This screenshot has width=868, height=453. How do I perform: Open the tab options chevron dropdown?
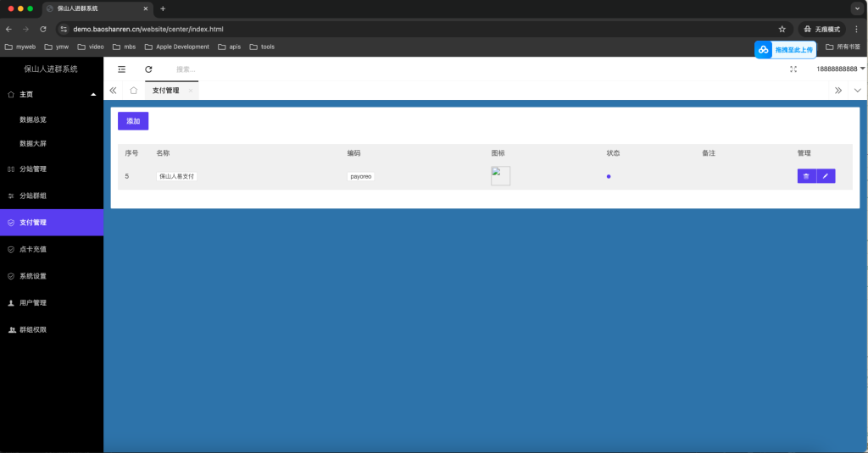[x=858, y=90]
